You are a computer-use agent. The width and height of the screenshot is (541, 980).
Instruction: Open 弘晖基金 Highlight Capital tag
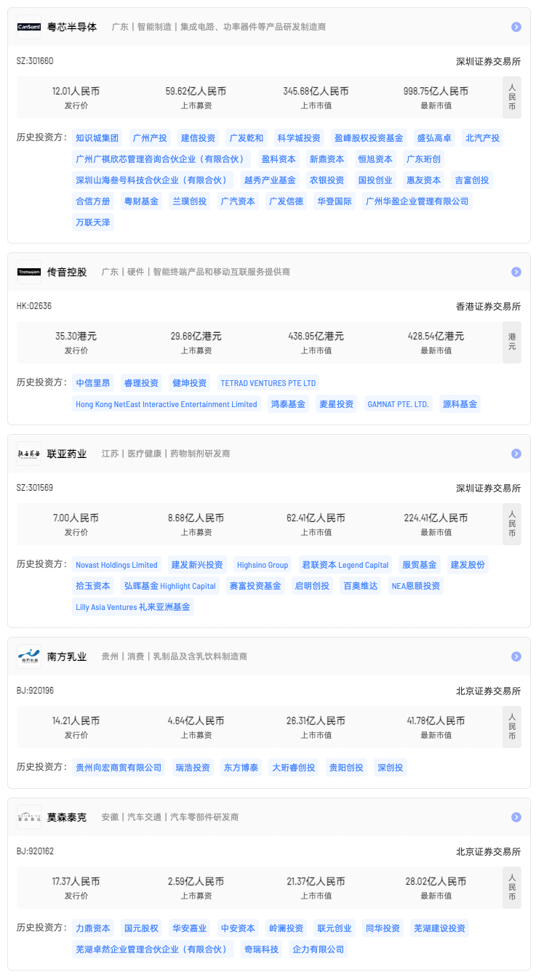coord(170,586)
